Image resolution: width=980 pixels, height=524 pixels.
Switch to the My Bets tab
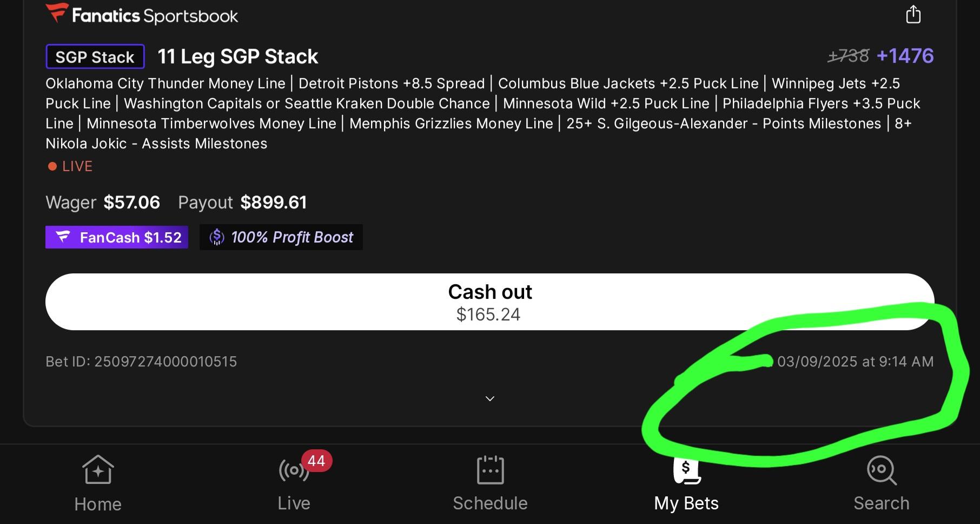(x=686, y=503)
